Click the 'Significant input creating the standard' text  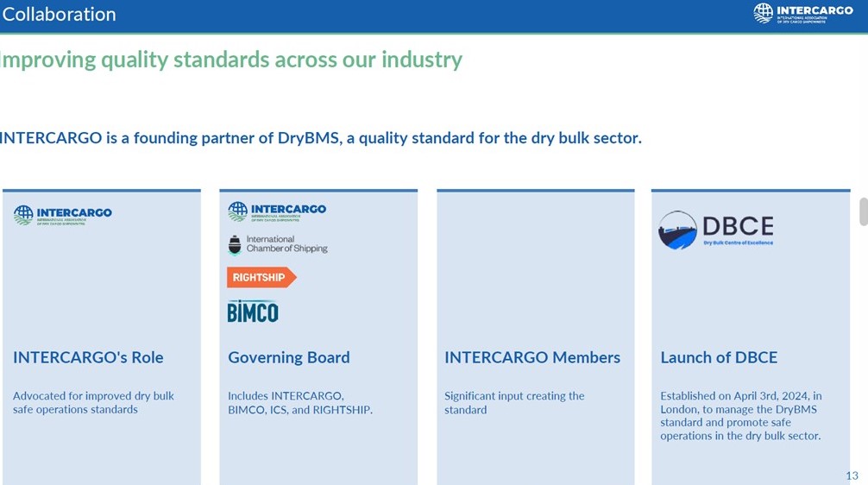pyautogui.click(x=514, y=403)
